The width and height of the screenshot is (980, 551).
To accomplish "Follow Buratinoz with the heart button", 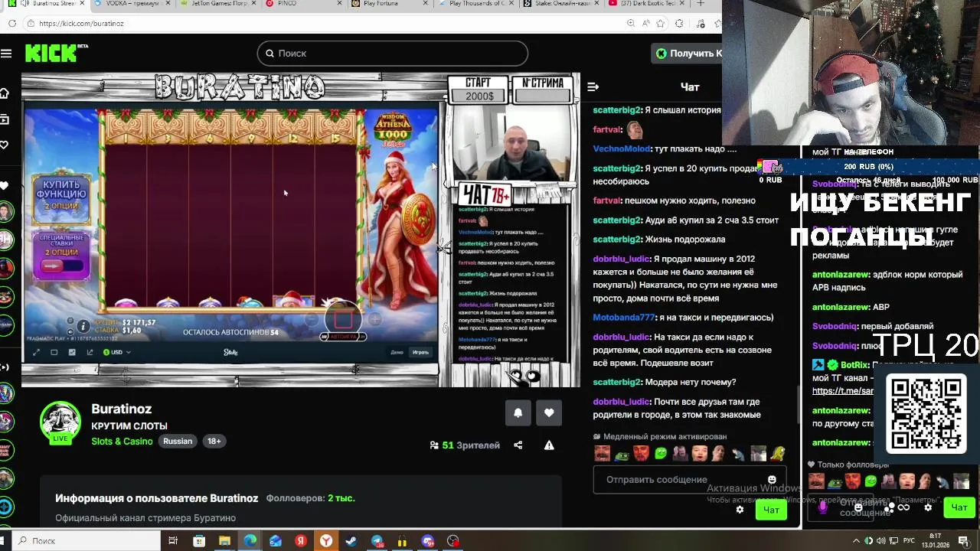I will coord(549,412).
